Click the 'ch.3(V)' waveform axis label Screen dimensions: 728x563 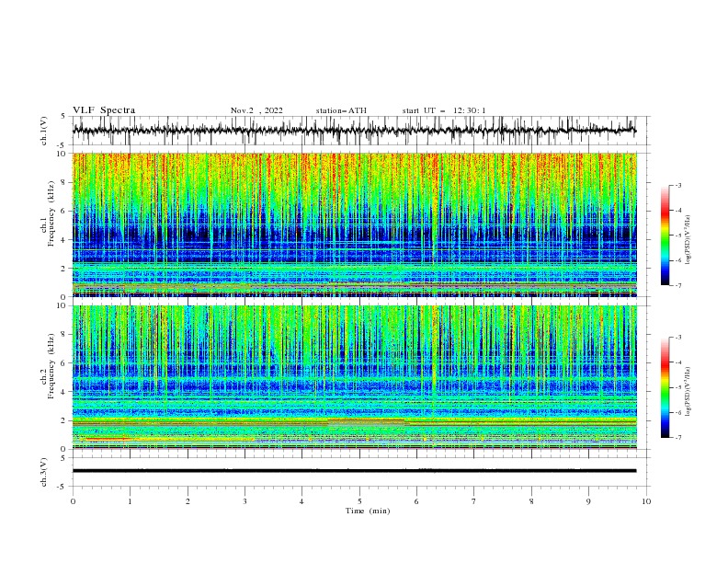44,472
